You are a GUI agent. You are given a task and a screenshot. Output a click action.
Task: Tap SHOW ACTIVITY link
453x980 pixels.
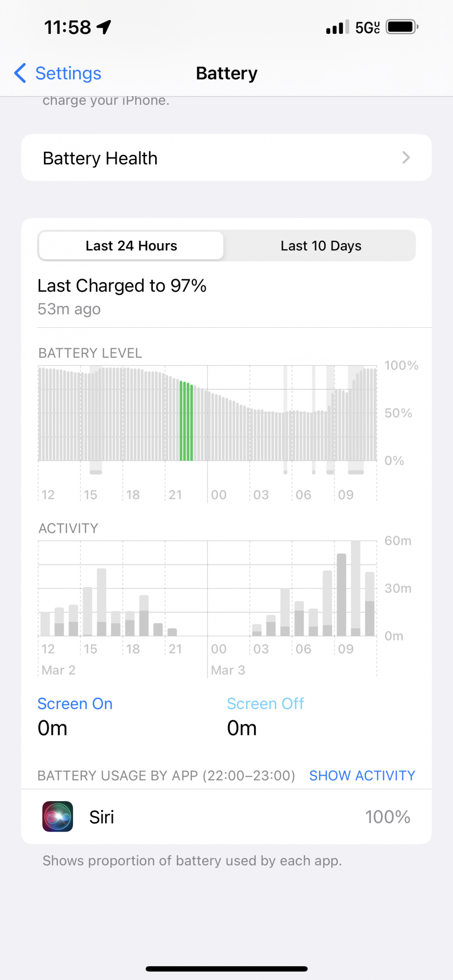point(362,775)
